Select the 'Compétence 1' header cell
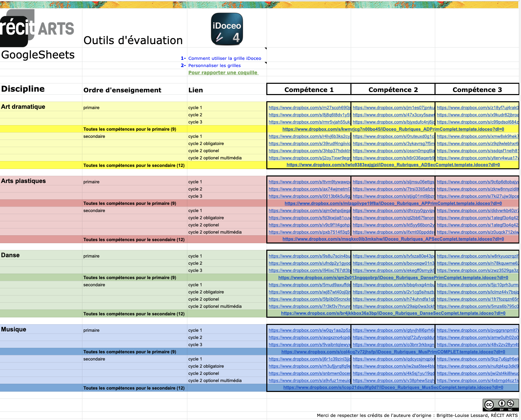 [309, 90]
